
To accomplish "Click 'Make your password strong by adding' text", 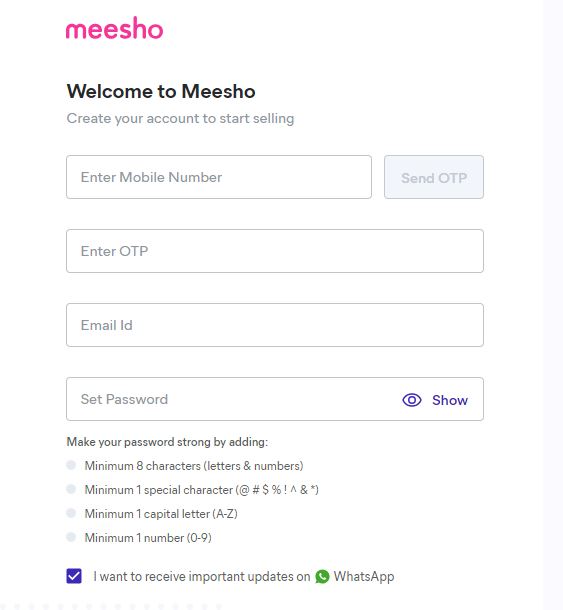I will pyautogui.click(x=167, y=442).
